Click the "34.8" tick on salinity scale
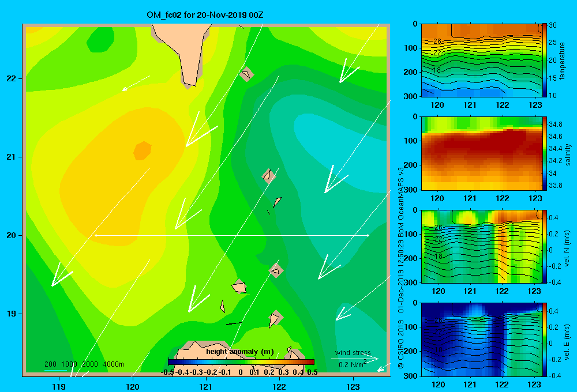 555,125
